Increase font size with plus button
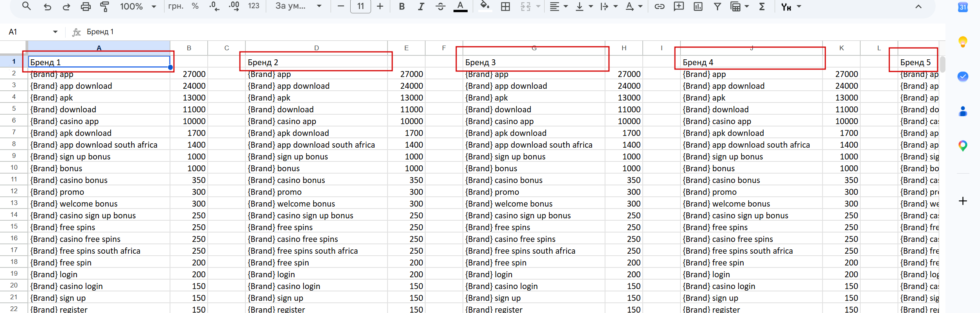Image resolution: width=980 pixels, height=313 pixels. point(380,6)
